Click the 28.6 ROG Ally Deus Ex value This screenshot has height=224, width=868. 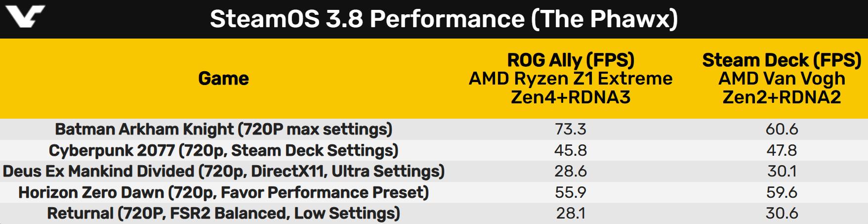(571, 172)
